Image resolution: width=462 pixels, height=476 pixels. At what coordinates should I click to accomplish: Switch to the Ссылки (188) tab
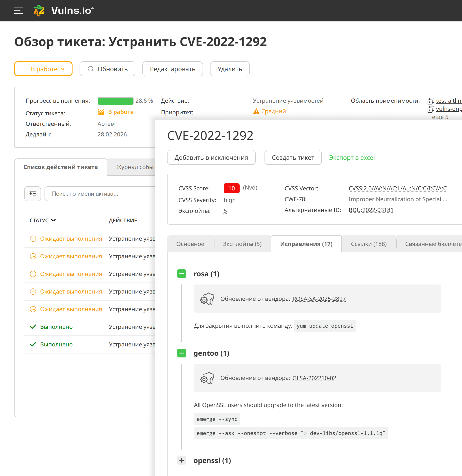(x=369, y=244)
